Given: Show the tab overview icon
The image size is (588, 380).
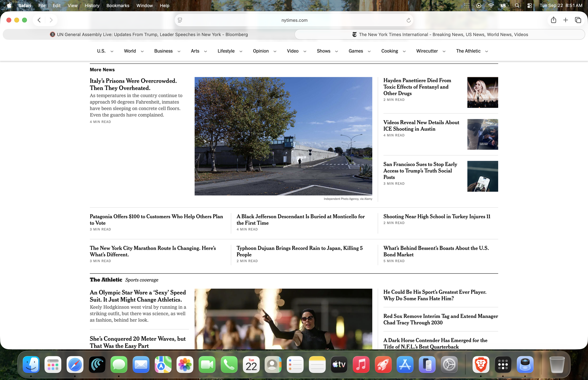Looking at the screenshot, I should click(x=578, y=20).
